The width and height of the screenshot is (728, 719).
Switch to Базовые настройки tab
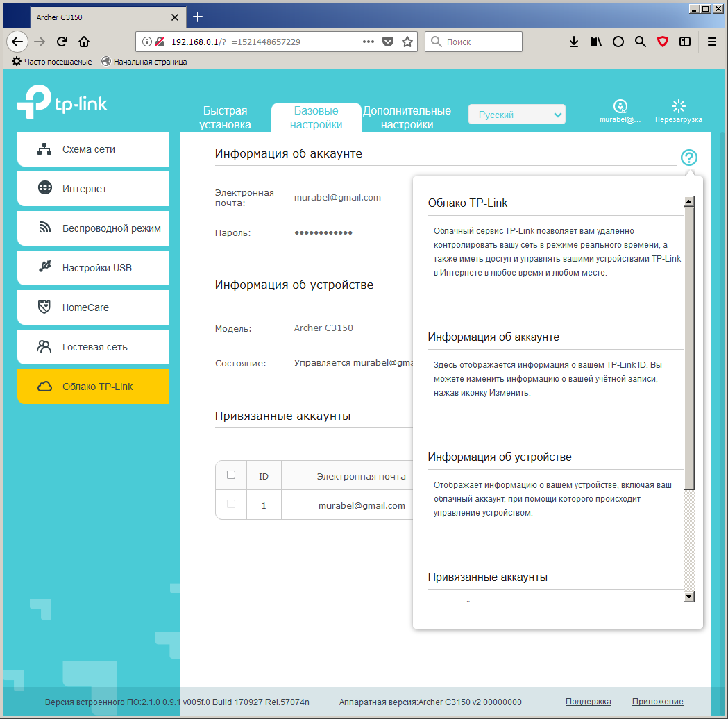[x=316, y=117]
